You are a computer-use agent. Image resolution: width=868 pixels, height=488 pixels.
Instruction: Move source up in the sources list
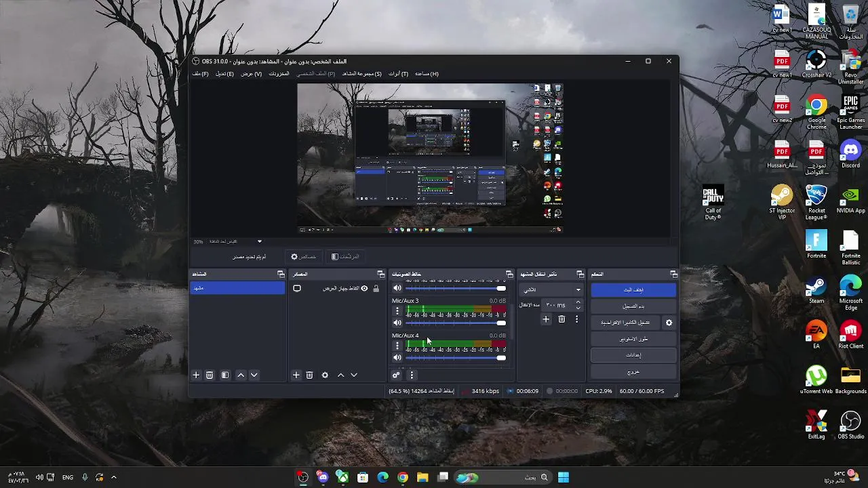point(340,375)
